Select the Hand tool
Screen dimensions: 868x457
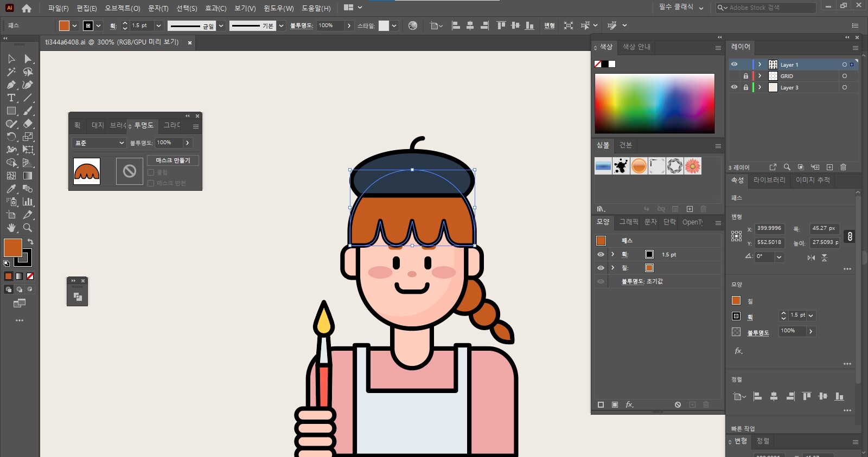click(11, 228)
